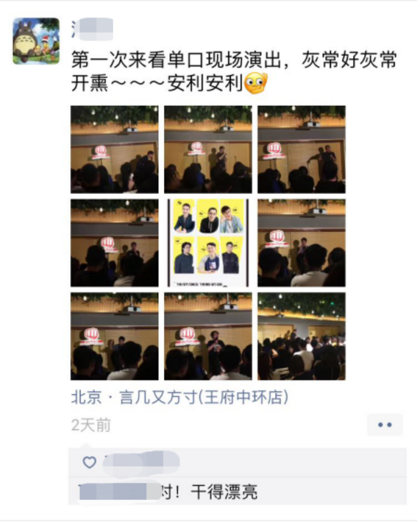Viewport: 420px width, 522px height.
Task: Tap the thinking emoji in the post
Action: pyautogui.click(x=256, y=83)
